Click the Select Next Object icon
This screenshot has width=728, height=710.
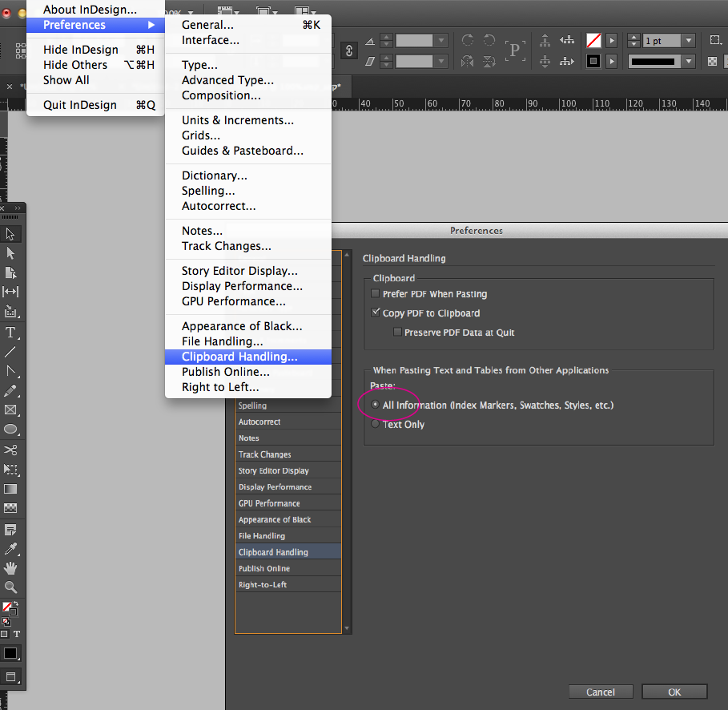click(x=567, y=61)
